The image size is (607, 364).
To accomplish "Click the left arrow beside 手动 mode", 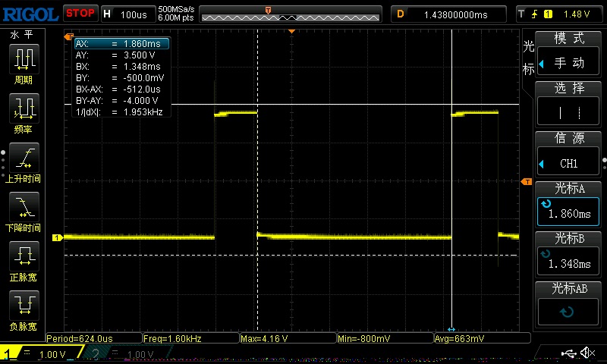I will point(541,64).
